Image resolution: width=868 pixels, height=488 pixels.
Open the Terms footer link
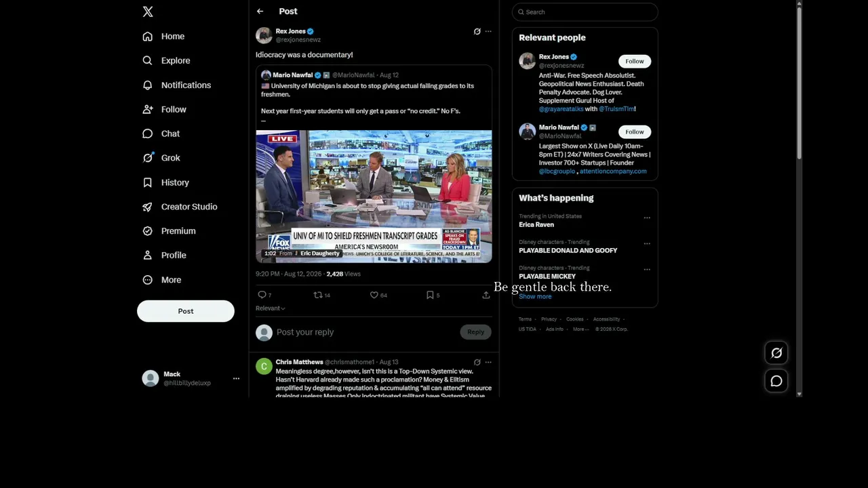[526, 319]
